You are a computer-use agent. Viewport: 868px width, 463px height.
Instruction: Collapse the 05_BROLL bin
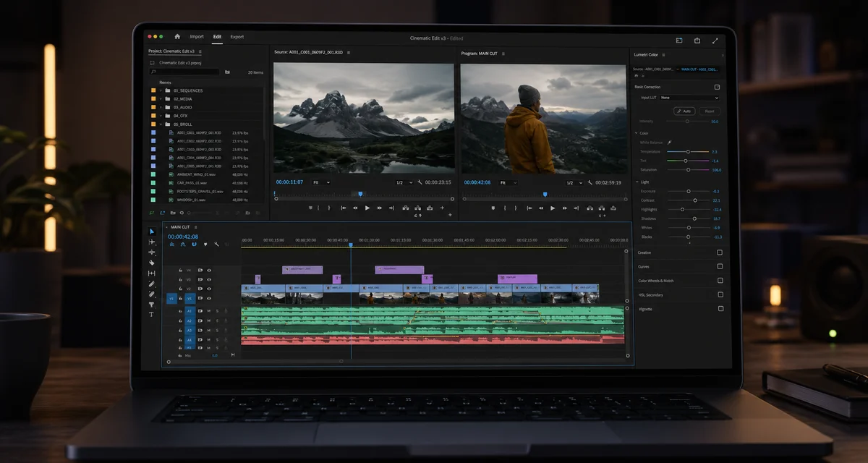point(161,124)
